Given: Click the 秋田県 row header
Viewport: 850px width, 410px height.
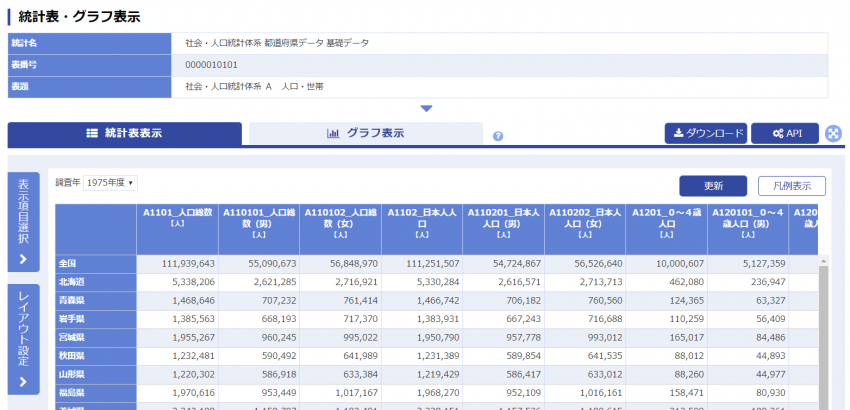Looking at the screenshot, I should click(x=96, y=356).
